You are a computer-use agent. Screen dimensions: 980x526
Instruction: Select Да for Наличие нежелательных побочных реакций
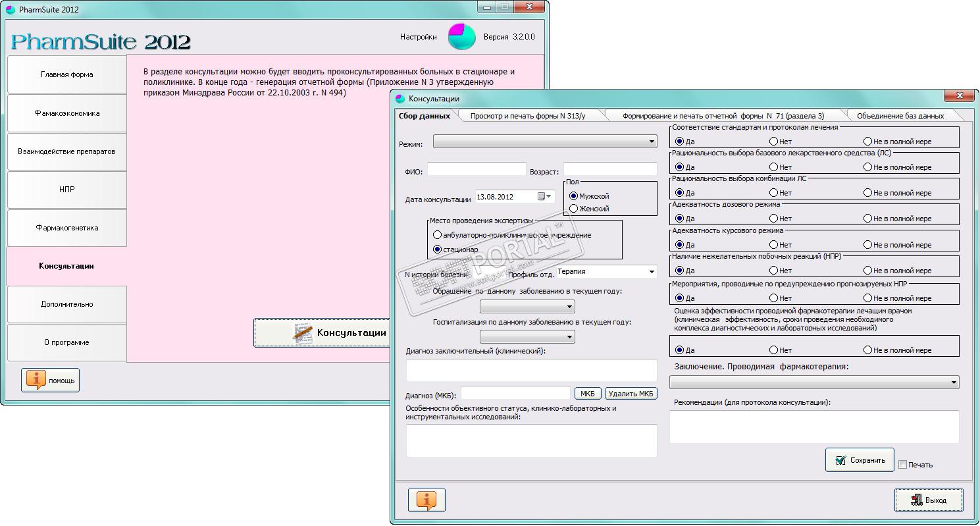(680, 271)
